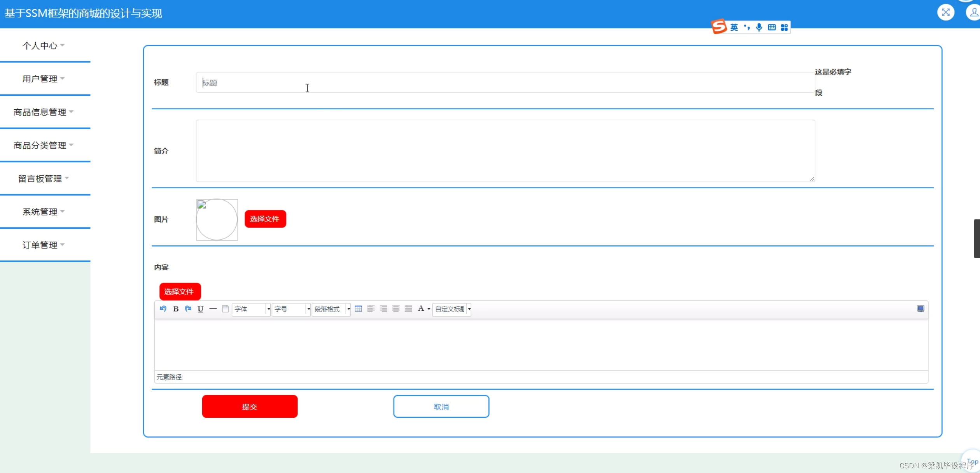Click the redo icon in editor toolbar

(x=188, y=309)
